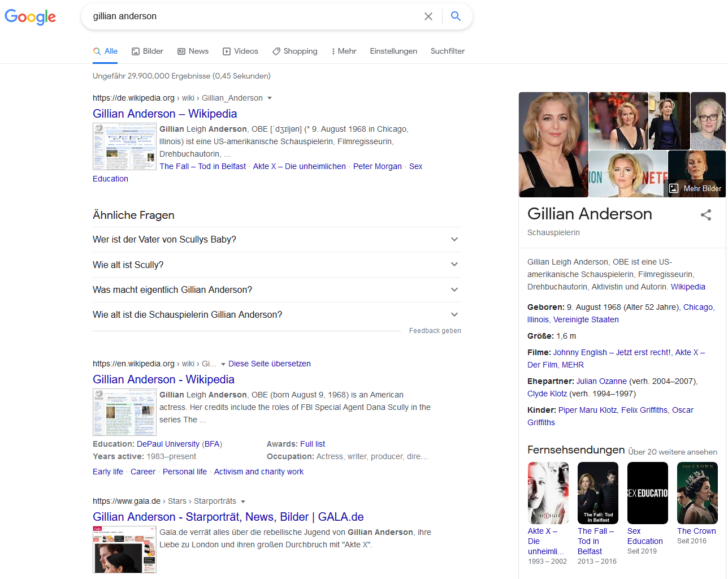This screenshot has width=728, height=579.
Task: Open the Sex Education show poster
Action: point(648,493)
